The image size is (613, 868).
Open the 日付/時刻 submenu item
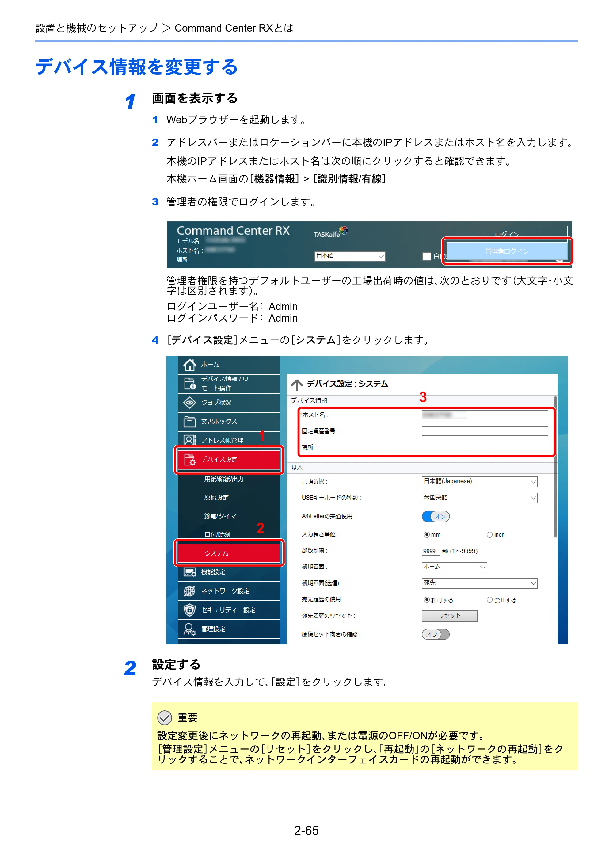[x=217, y=534]
